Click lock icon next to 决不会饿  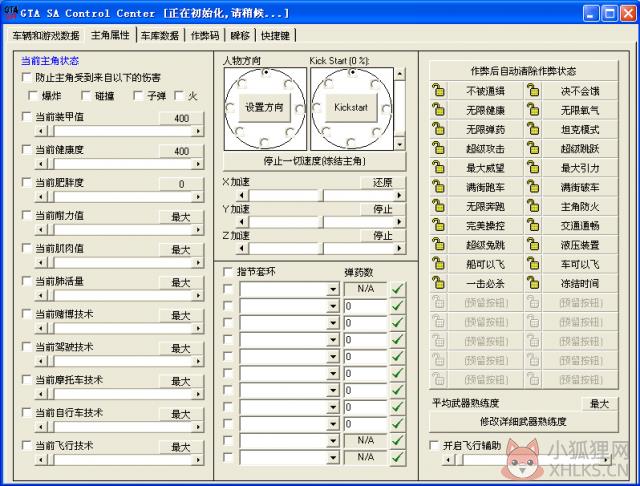[x=533, y=90]
